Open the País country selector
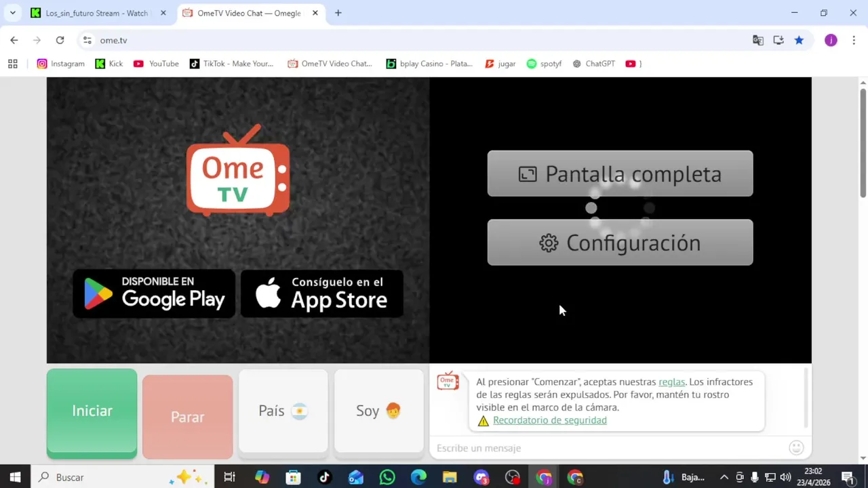 click(x=283, y=411)
